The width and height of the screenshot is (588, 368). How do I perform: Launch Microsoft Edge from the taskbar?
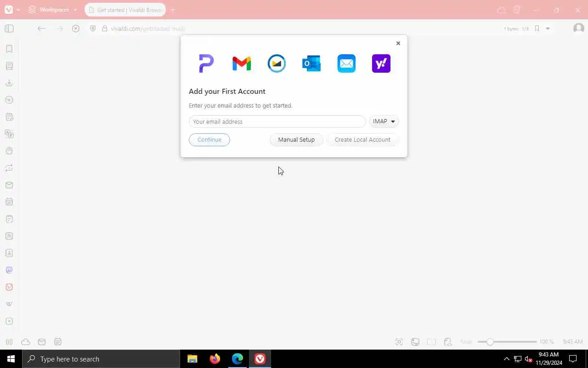coord(237,359)
